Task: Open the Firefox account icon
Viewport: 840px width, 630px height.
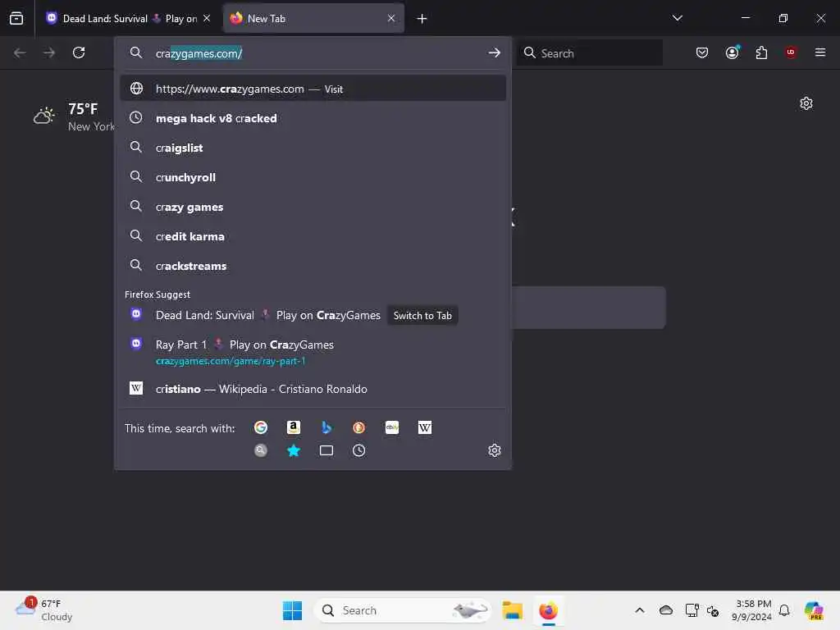Action: click(732, 52)
